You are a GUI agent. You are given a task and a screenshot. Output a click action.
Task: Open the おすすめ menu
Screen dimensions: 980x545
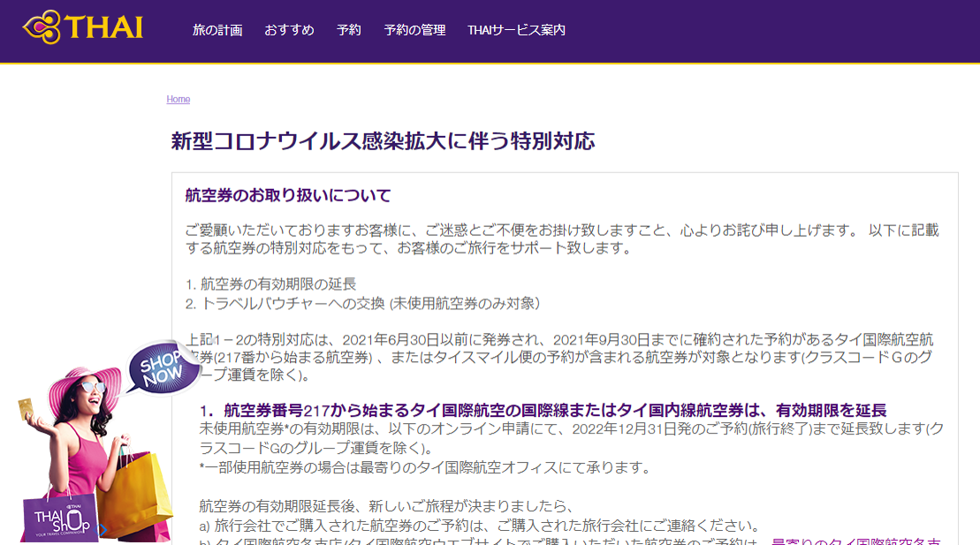point(291,29)
